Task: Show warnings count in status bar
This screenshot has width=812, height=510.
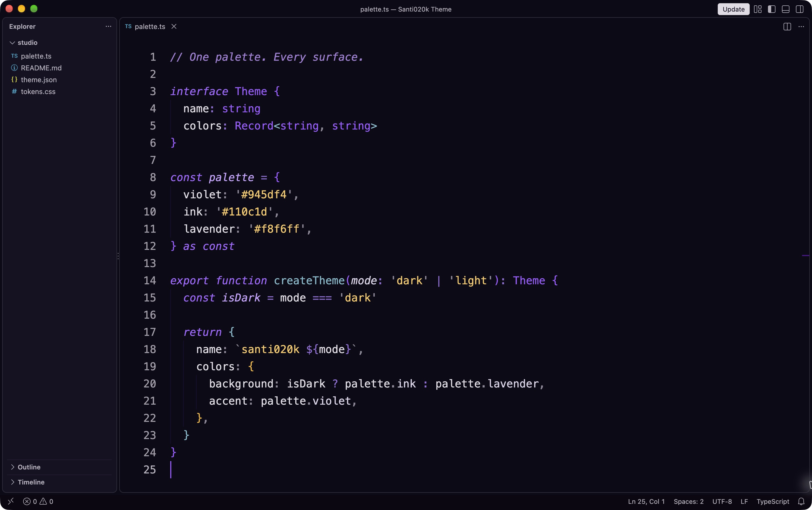Action: [x=46, y=502]
